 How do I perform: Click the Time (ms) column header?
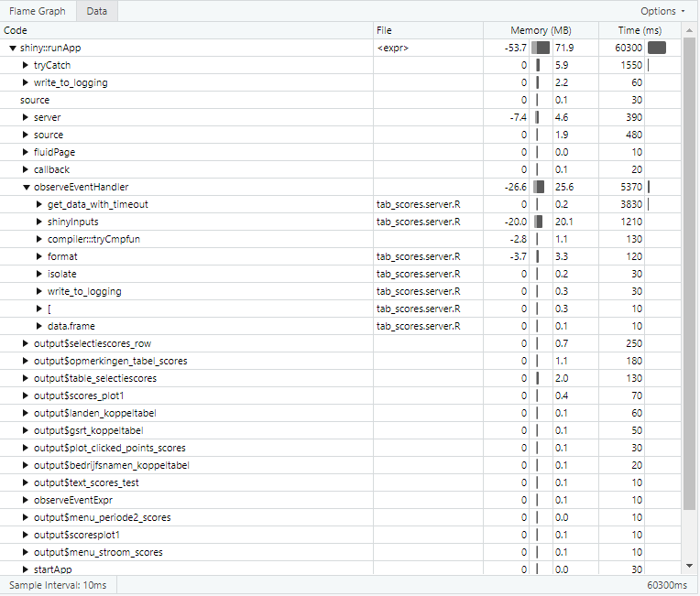point(640,30)
